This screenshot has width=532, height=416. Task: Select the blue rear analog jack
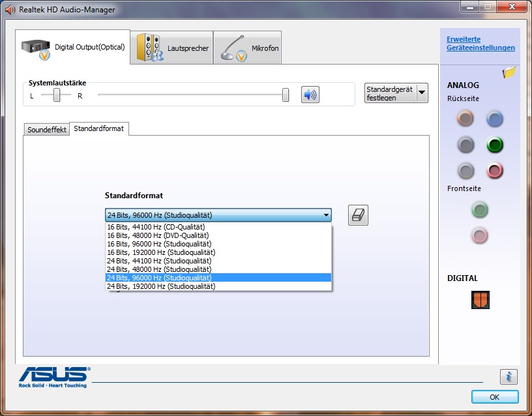[495, 119]
